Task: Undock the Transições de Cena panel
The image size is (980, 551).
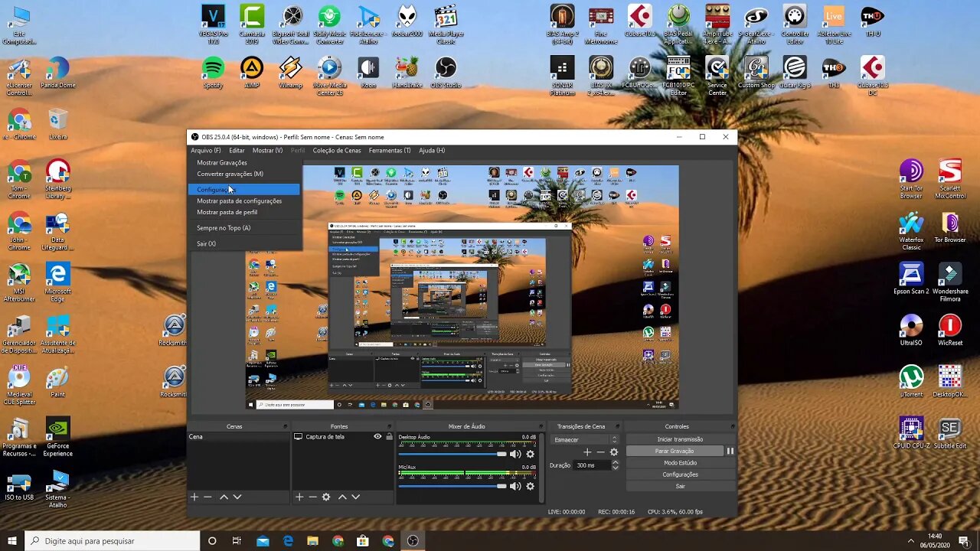Action: 619,426
